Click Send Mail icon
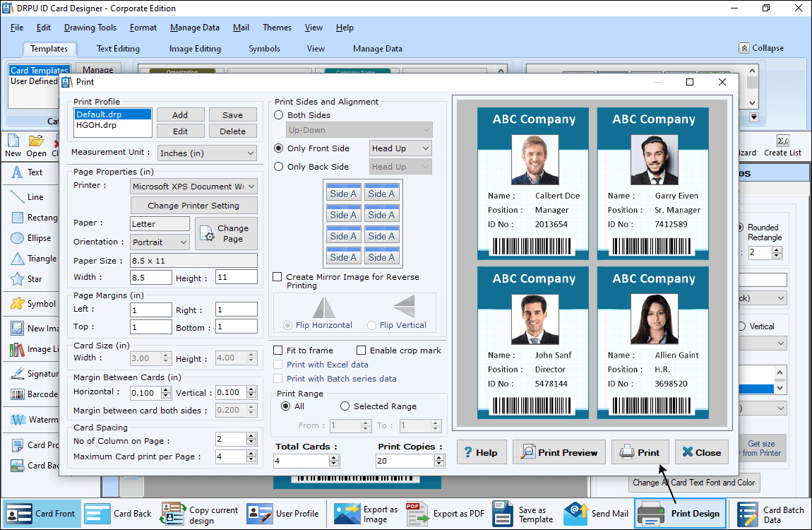This screenshot has height=530, width=812. click(x=596, y=514)
